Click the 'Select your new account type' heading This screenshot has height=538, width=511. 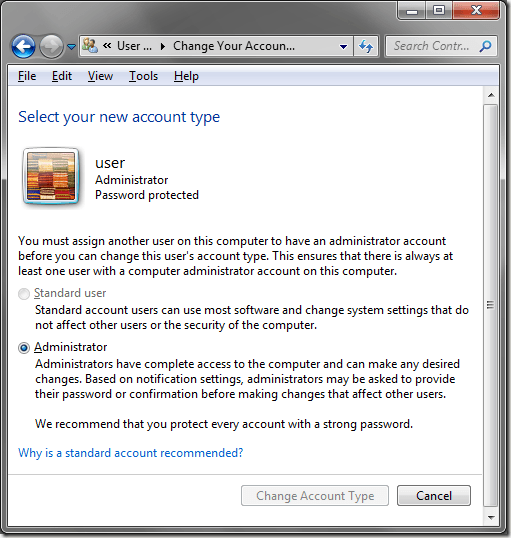click(119, 117)
